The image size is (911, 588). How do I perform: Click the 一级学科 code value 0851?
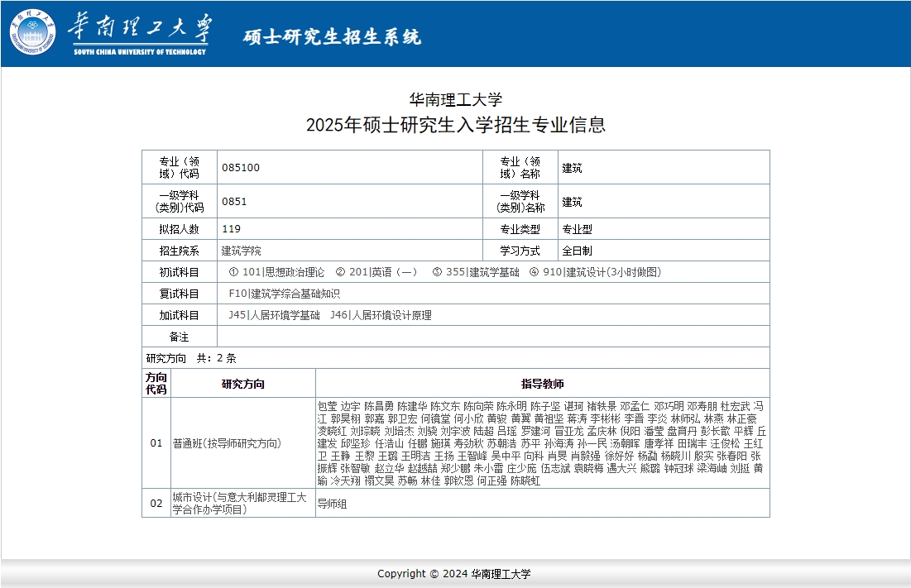point(234,202)
